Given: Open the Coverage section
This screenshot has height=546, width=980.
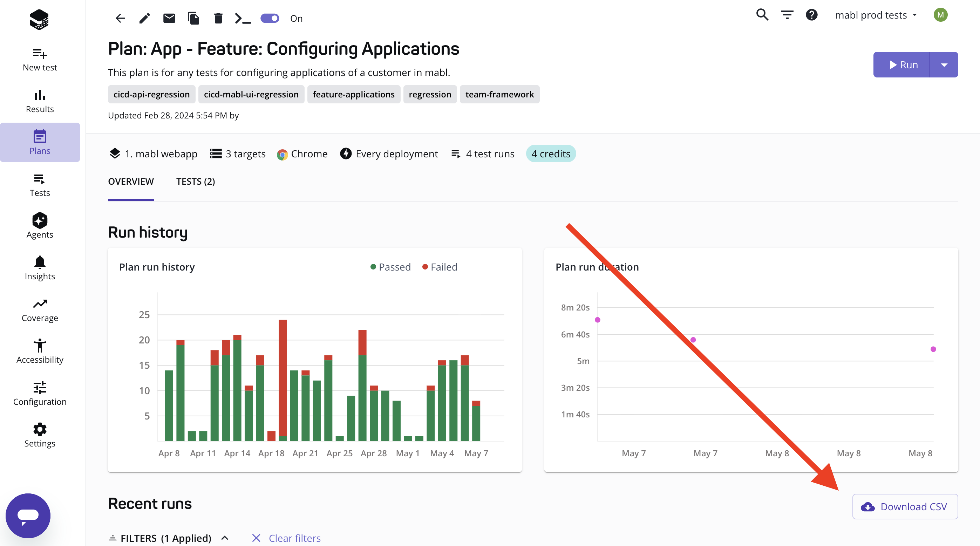Looking at the screenshot, I should tap(40, 310).
